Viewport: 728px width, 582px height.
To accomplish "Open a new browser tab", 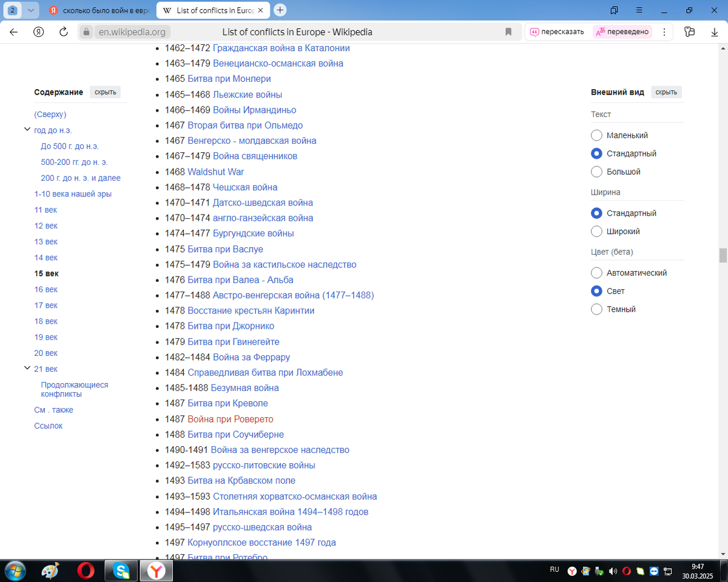I will coord(280,10).
